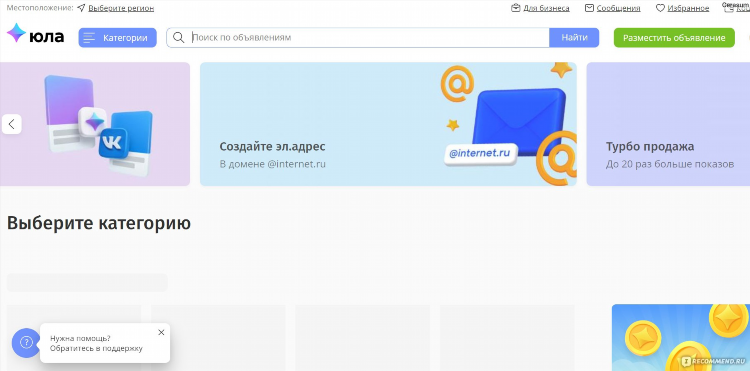Click В домене @internet.ru subtitle
The image size is (750, 371).
pos(273,164)
